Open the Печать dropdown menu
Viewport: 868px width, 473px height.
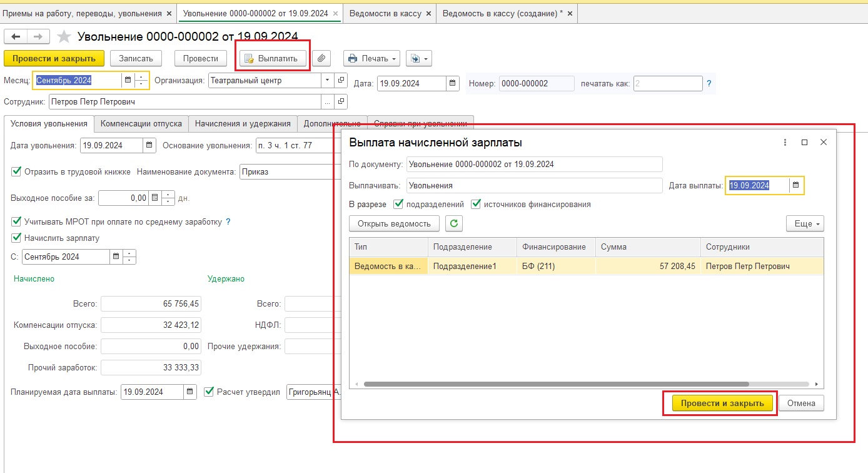click(x=371, y=58)
